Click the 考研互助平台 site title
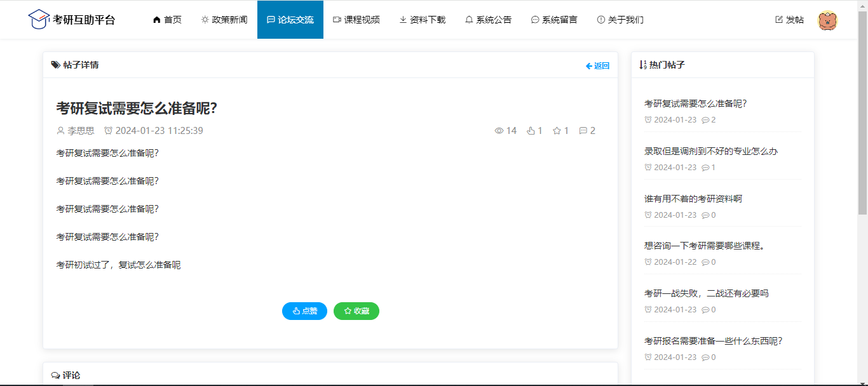The image size is (868, 386). 84,20
